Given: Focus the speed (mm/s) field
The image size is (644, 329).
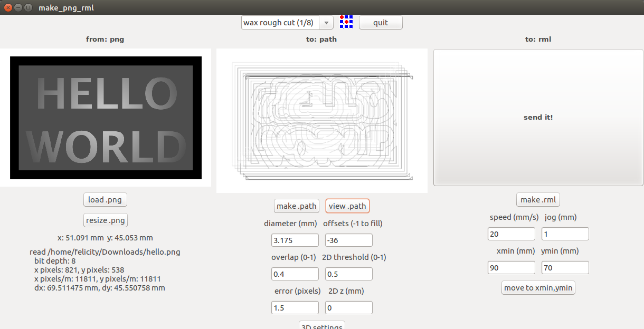Looking at the screenshot, I should [x=512, y=234].
